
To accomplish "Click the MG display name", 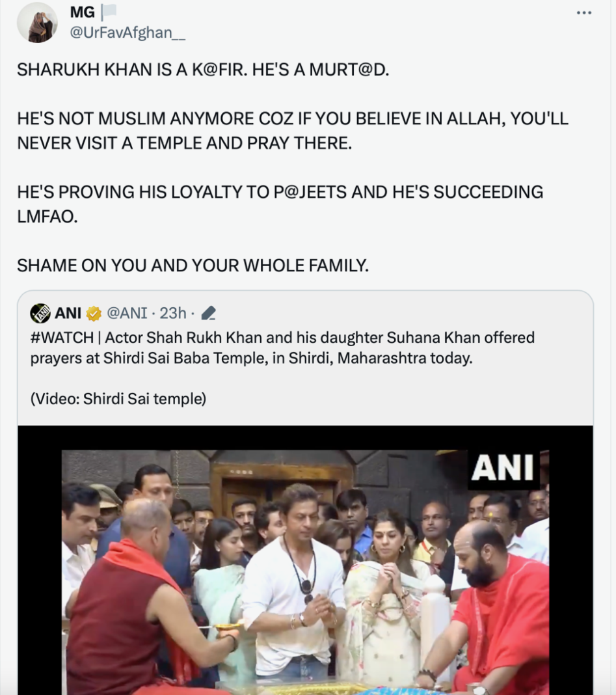I will (83, 12).
